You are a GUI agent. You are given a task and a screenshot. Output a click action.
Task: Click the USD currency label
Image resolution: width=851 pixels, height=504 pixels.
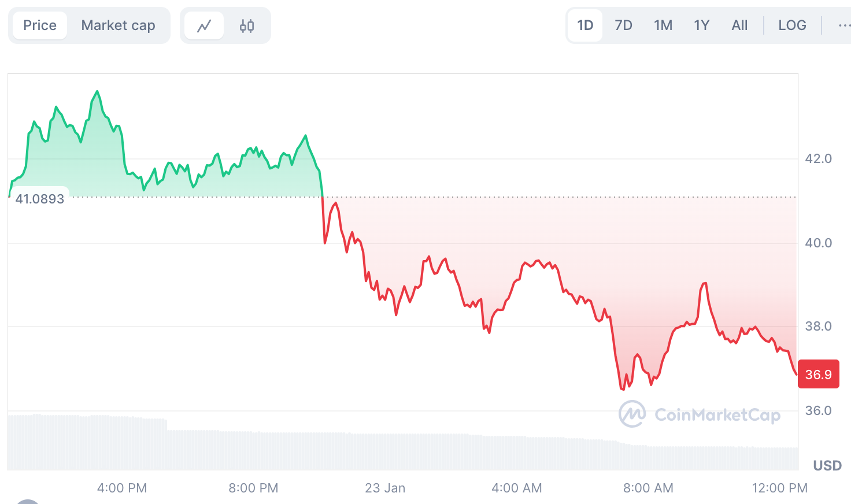pyautogui.click(x=827, y=466)
